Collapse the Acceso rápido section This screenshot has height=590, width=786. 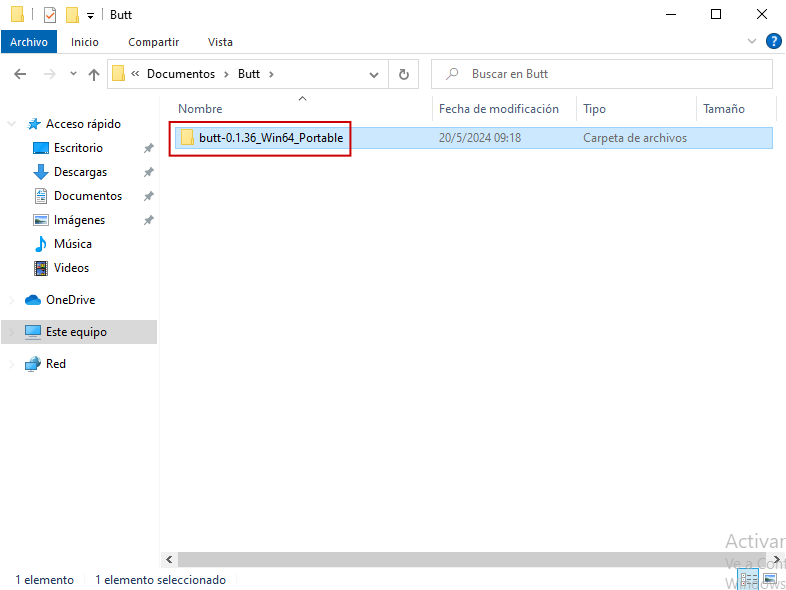click(x=12, y=124)
